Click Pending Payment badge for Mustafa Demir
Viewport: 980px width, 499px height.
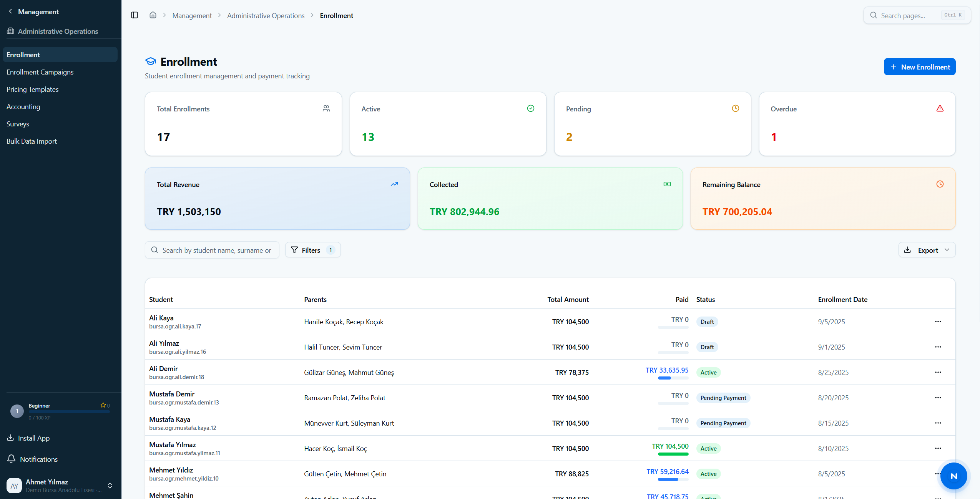pos(723,398)
